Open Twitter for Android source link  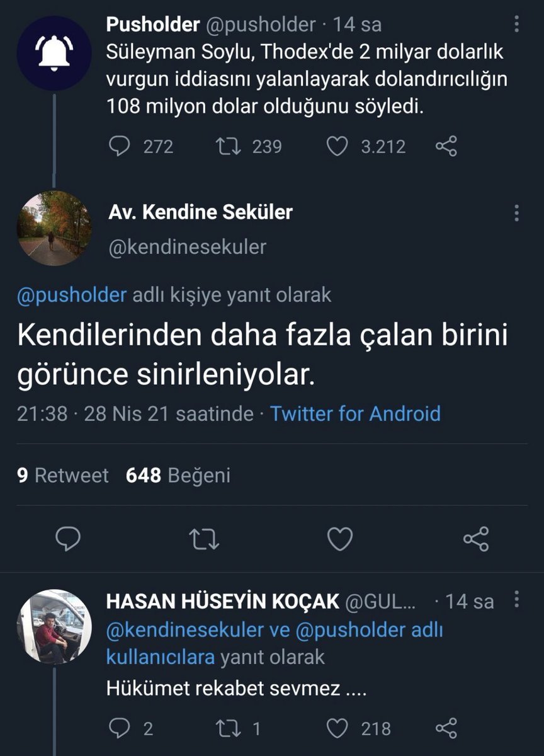click(355, 414)
